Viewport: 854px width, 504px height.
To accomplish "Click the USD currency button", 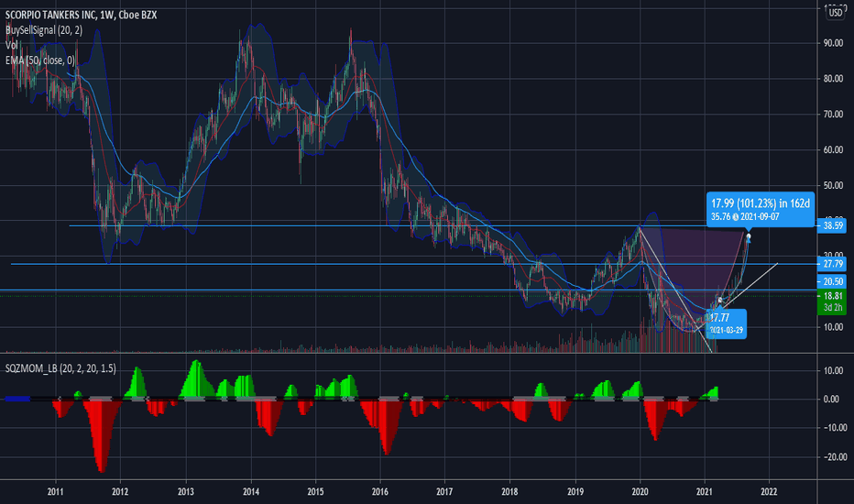I will [835, 13].
